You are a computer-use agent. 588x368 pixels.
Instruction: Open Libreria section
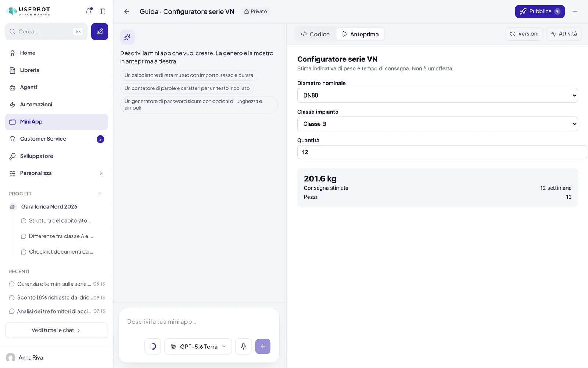57,70
